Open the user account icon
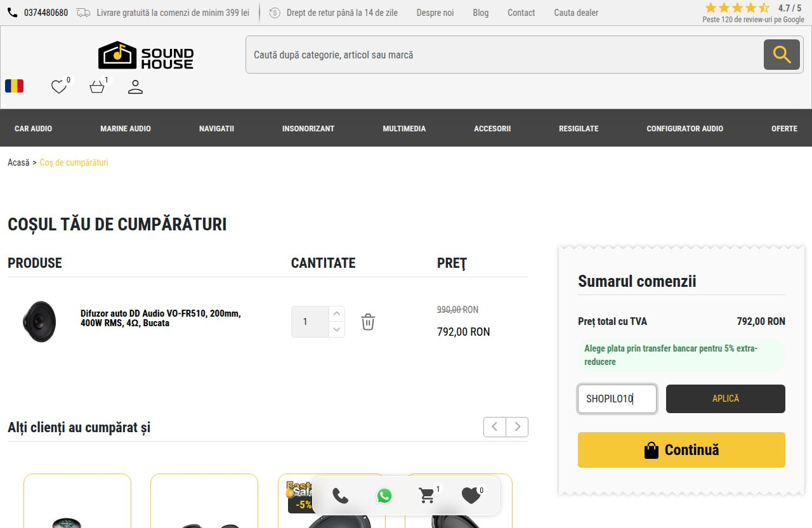 click(x=135, y=87)
